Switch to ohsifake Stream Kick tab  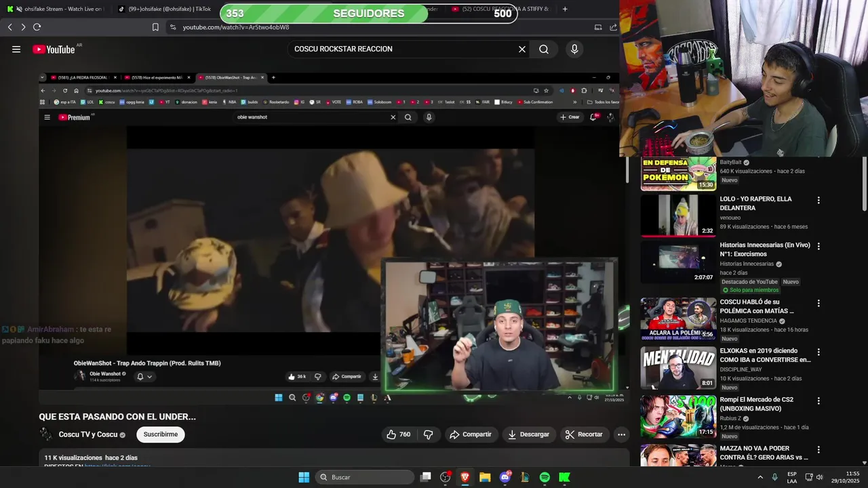tap(56, 9)
